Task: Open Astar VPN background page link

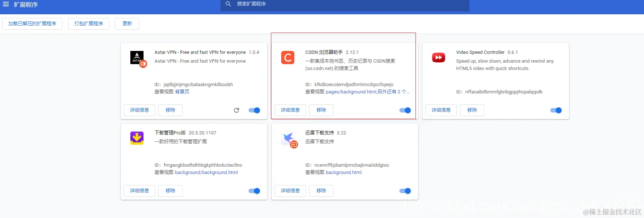Action: pos(182,92)
